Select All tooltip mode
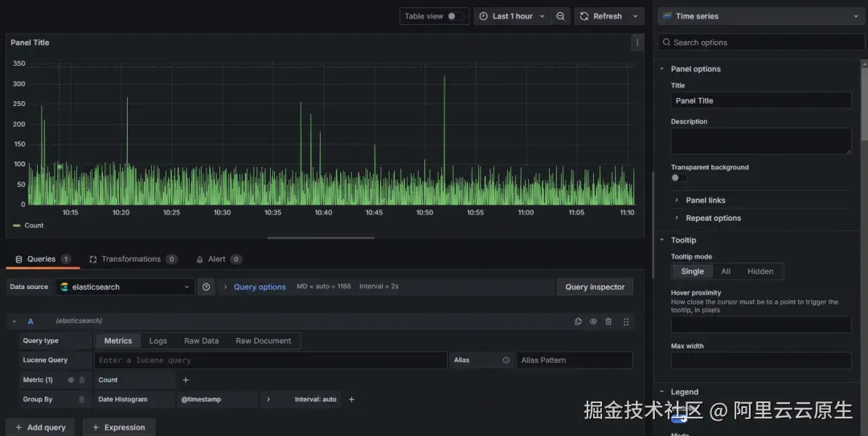Image resolution: width=868 pixels, height=436 pixels. pyautogui.click(x=725, y=271)
